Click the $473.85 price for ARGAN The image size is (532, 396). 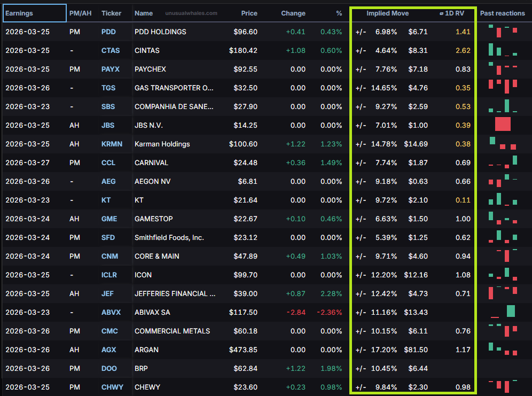[243, 350]
